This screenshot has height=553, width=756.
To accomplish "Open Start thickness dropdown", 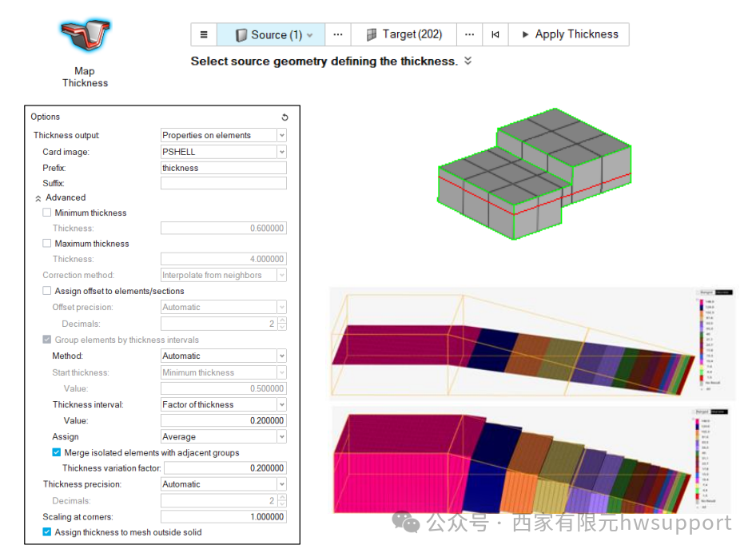I will pyautogui.click(x=224, y=372).
